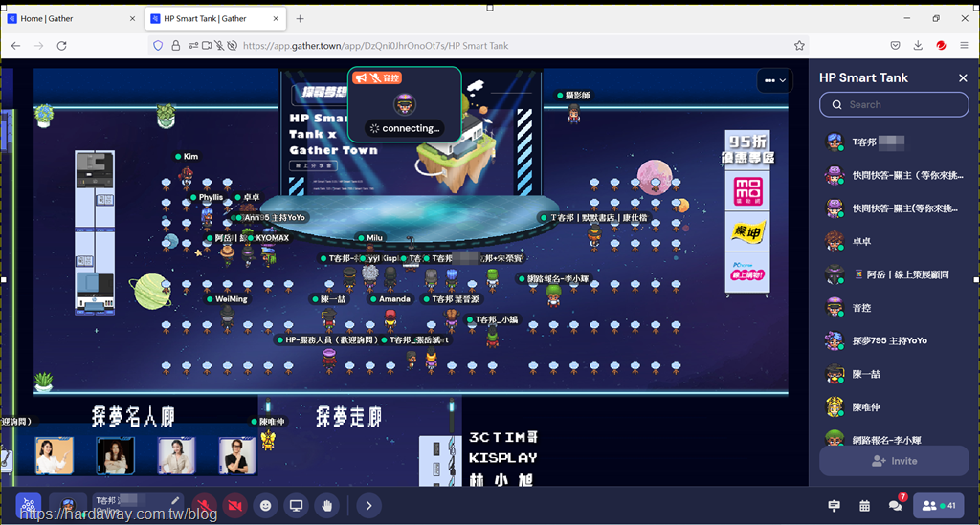
Task: Open the Gather main menu grape icon
Action: 28,505
